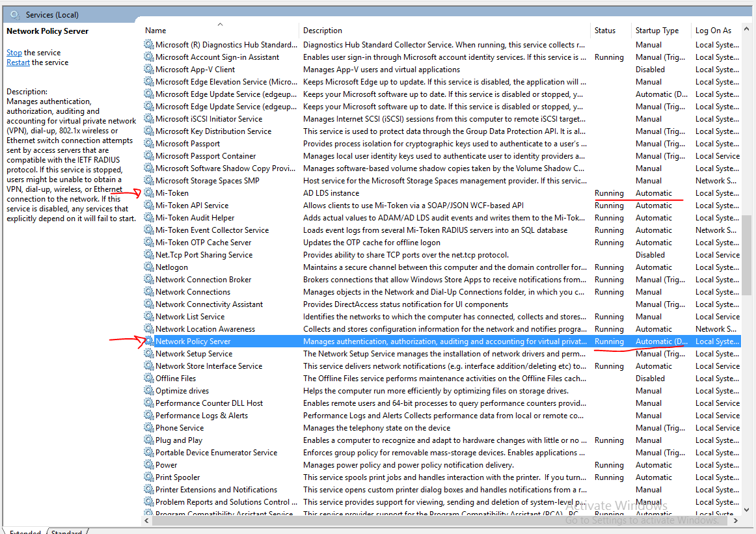Select the Microsoft Passport service name

tap(187, 144)
